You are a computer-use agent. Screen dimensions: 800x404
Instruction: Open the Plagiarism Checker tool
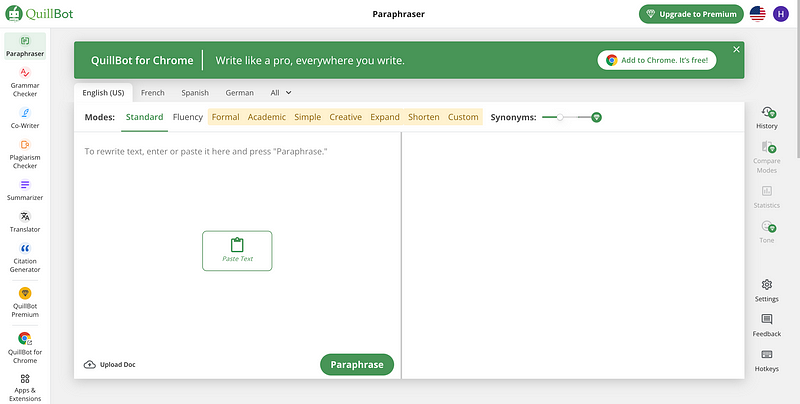pos(25,154)
